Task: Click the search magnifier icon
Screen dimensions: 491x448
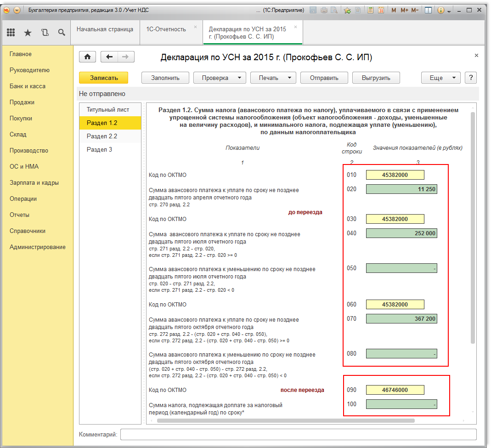Action: [62, 32]
